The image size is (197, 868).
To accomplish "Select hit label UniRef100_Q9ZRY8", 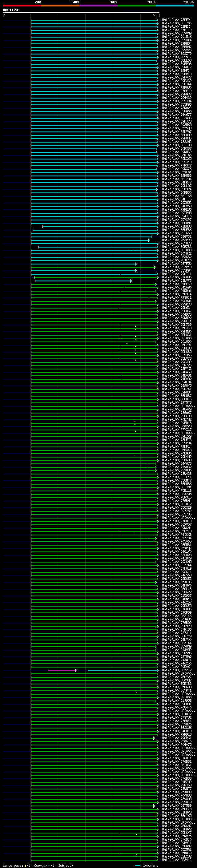I will click(177, 267).
